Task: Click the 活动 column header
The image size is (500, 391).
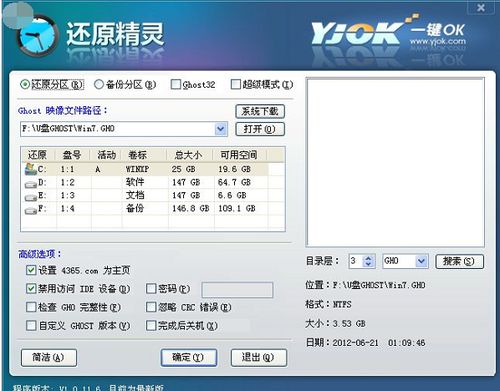Action: [x=106, y=155]
